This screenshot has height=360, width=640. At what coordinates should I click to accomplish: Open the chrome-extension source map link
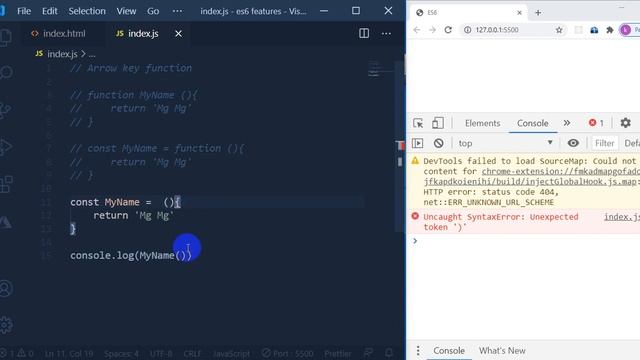560,176
